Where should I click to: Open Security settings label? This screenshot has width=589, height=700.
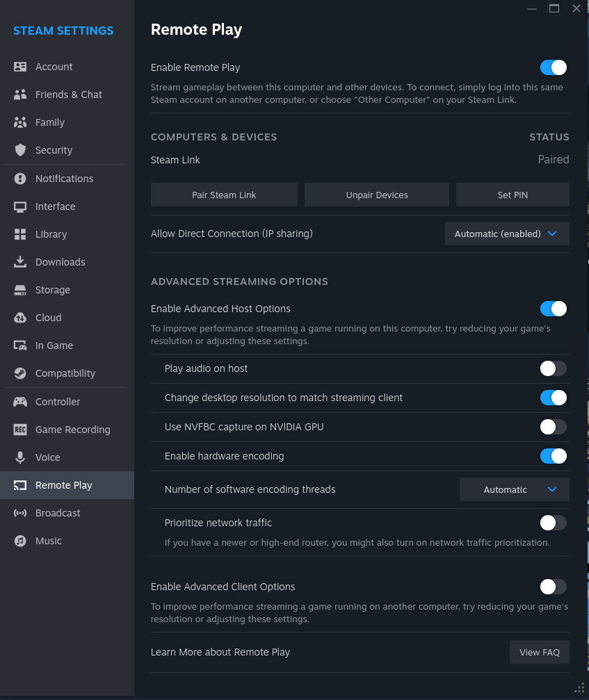click(x=54, y=150)
